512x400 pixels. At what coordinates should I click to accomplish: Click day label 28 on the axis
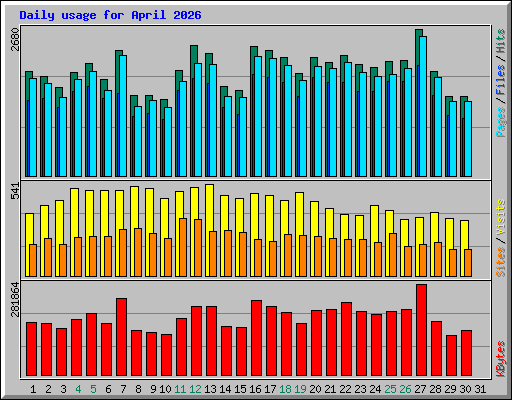(x=435, y=389)
